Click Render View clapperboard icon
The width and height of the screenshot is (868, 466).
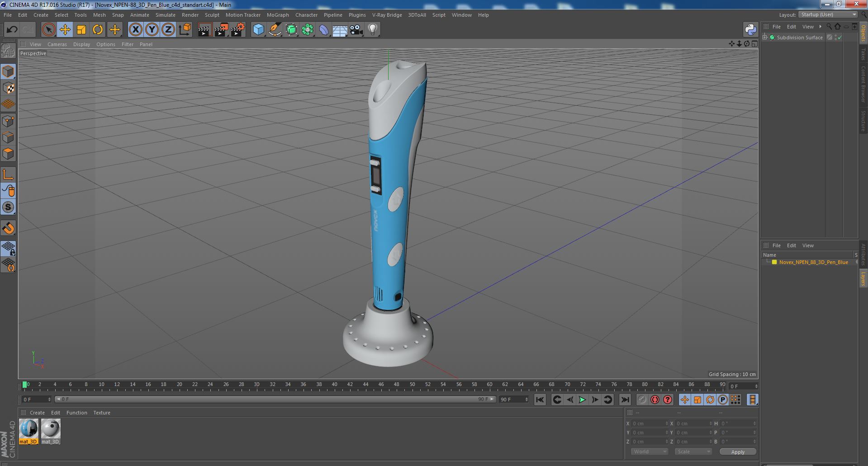(x=204, y=30)
